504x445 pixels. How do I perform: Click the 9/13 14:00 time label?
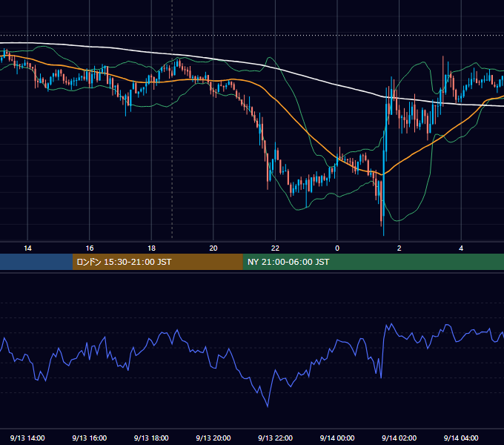pos(27,438)
